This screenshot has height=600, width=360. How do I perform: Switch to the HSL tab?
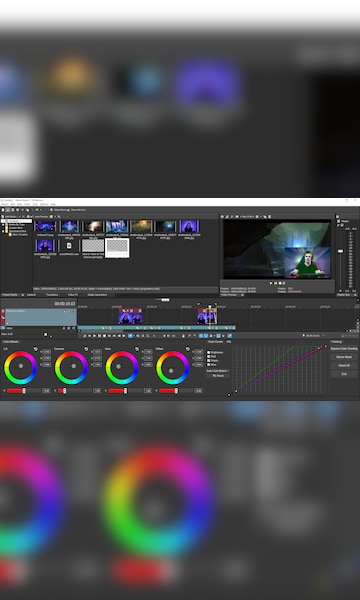229,342
